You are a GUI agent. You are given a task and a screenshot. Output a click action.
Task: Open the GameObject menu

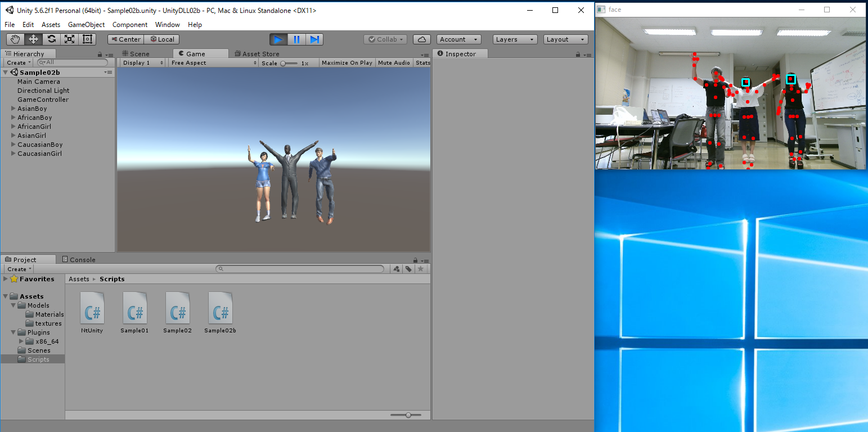86,25
